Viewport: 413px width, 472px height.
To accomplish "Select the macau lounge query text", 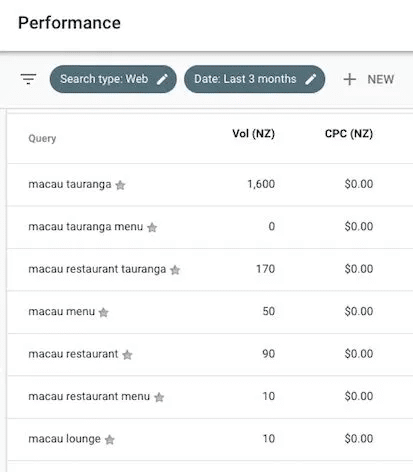I will tap(64, 439).
